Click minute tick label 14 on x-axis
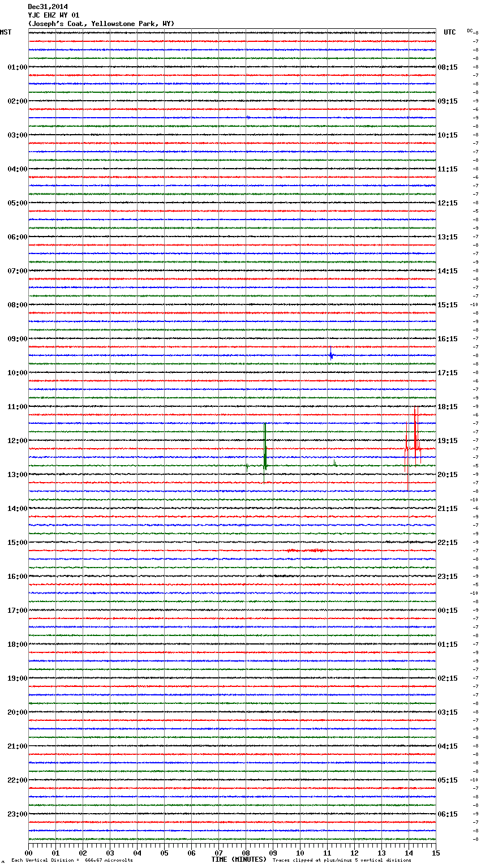This screenshot has width=481, height=868. tap(409, 853)
